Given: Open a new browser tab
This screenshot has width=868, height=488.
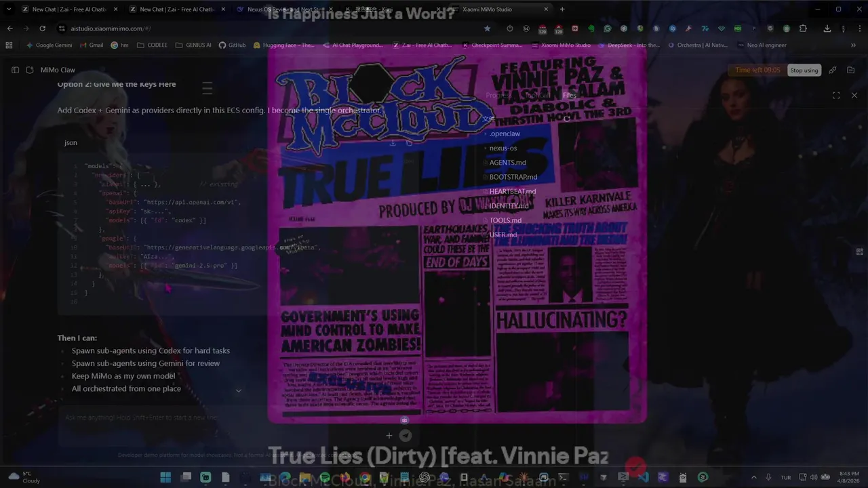Looking at the screenshot, I should [x=562, y=9].
